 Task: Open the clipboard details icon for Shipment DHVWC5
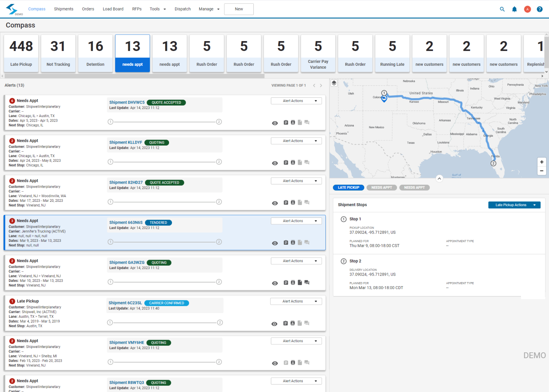coord(285,123)
